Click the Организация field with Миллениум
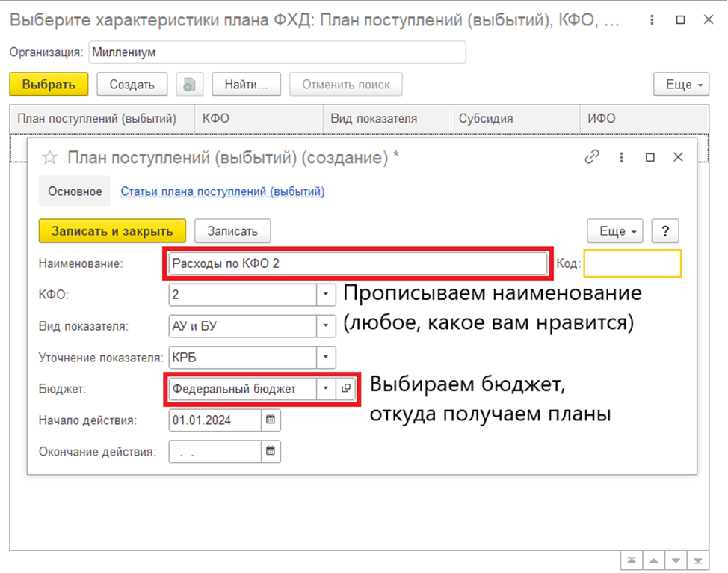The width and height of the screenshot is (728, 573). coord(277,52)
